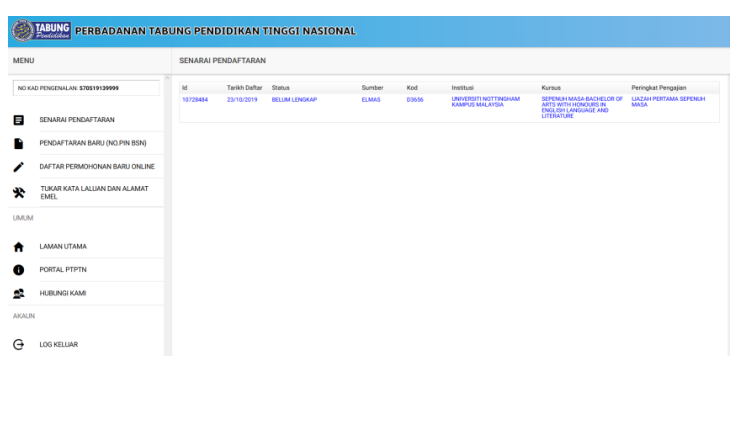This screenshot has width=738, height=435.
Task: Click the Status column header
Action: [281, 88]
